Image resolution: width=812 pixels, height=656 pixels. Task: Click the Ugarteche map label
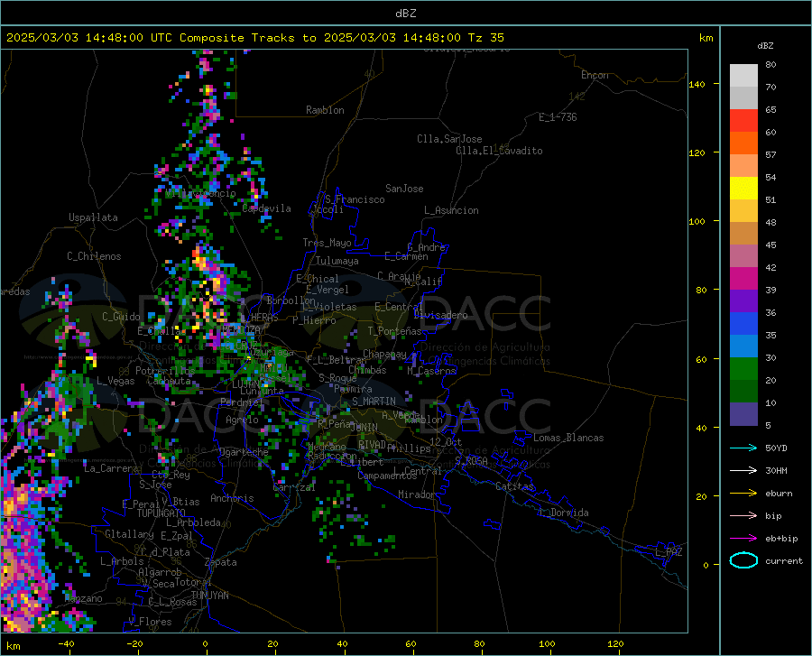coord(244,452)
